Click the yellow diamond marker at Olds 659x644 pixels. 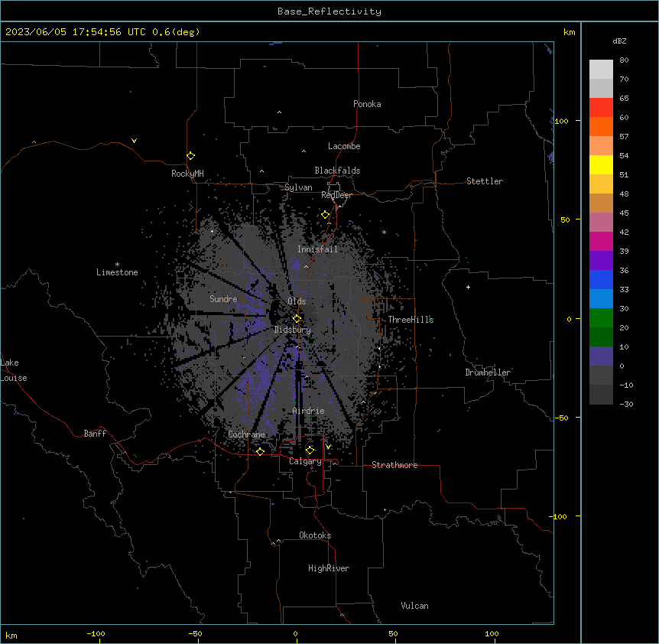[x=297, y=319]
